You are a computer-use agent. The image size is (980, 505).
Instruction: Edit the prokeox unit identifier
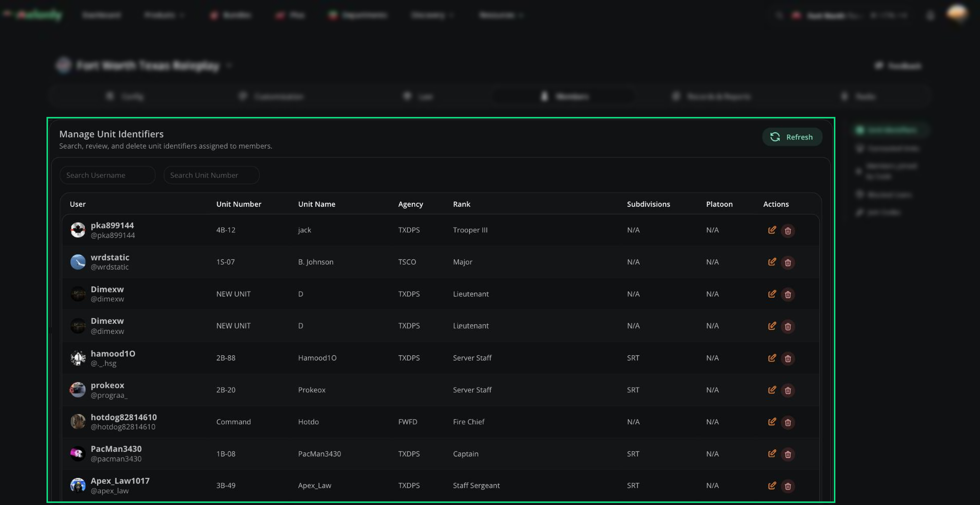point(772,390)
